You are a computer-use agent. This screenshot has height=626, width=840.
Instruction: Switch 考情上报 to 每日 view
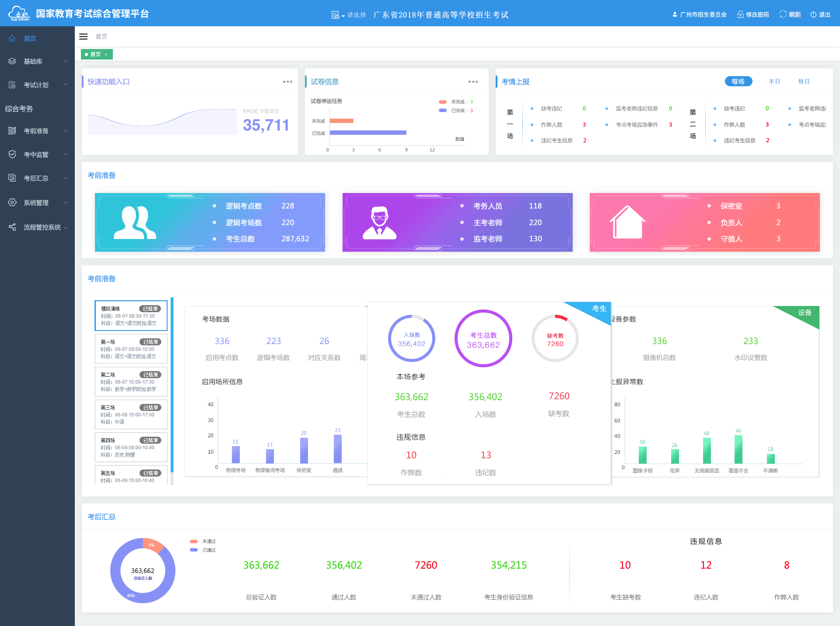tap(803, 81)
